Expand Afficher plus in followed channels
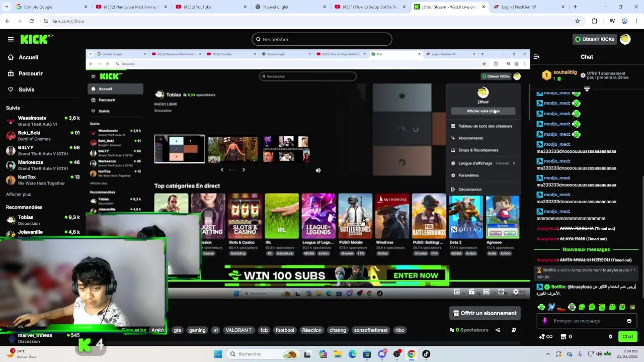The image size is (644, 362). coord(19,194)
